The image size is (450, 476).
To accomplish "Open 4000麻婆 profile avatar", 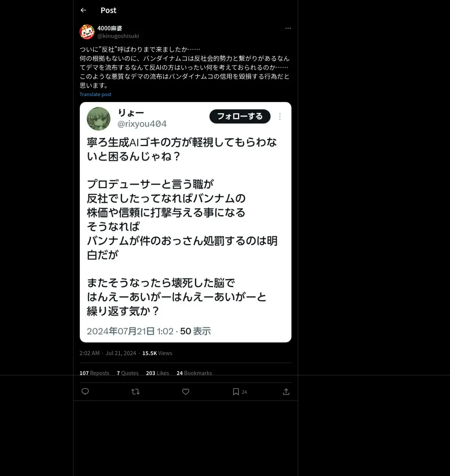I will click(x=87, y=32).
